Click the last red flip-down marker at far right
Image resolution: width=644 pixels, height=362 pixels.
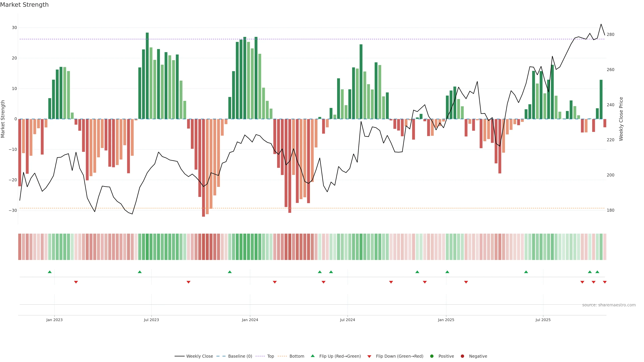click(x=604, y=282)
